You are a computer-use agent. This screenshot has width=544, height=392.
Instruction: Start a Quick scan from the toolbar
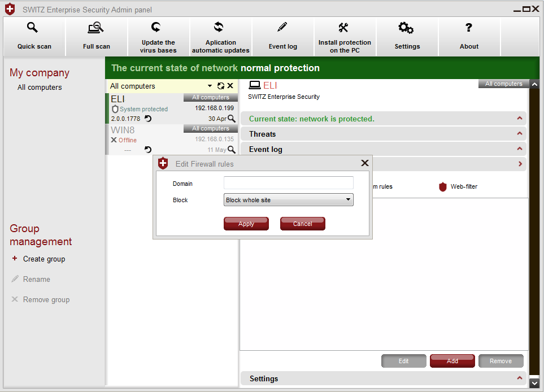click(x=34, y=37)
